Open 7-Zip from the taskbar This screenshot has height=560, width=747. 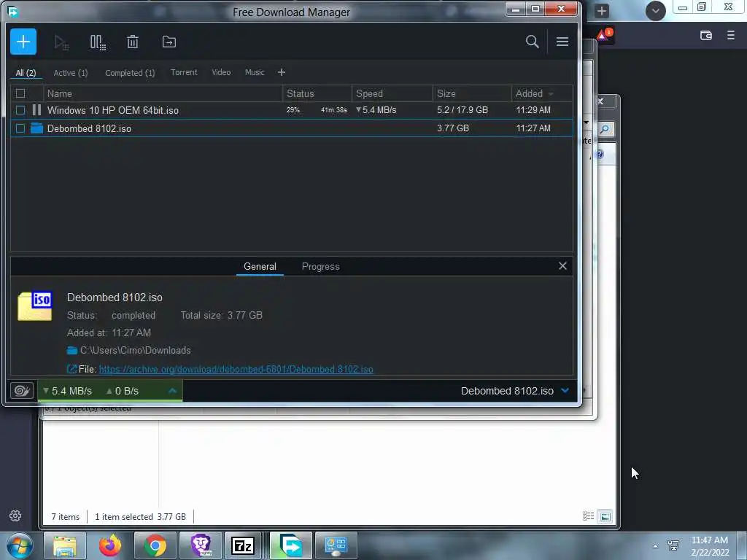(243, 545)
